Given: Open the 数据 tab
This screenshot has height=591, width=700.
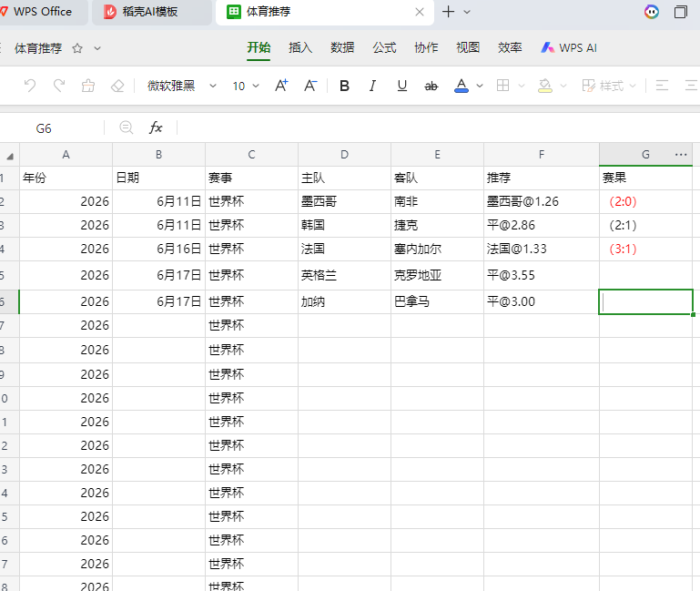Looking at the screenshot, I should (342, 47).
